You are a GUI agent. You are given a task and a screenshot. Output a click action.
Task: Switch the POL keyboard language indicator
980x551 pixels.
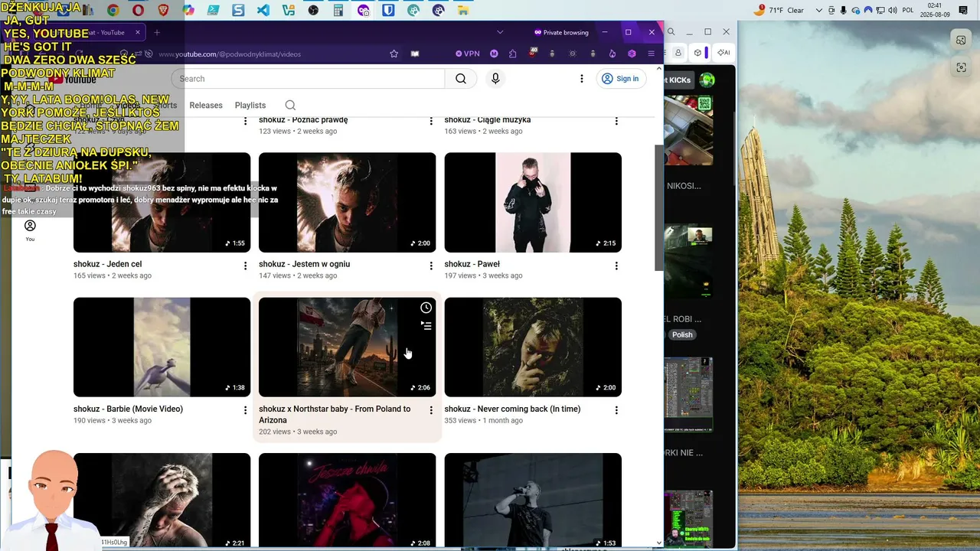pyautogui.click(x=908, y=10)
